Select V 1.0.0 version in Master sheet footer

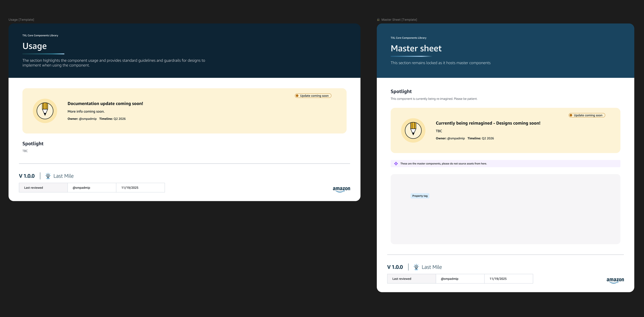click(395, 267)
